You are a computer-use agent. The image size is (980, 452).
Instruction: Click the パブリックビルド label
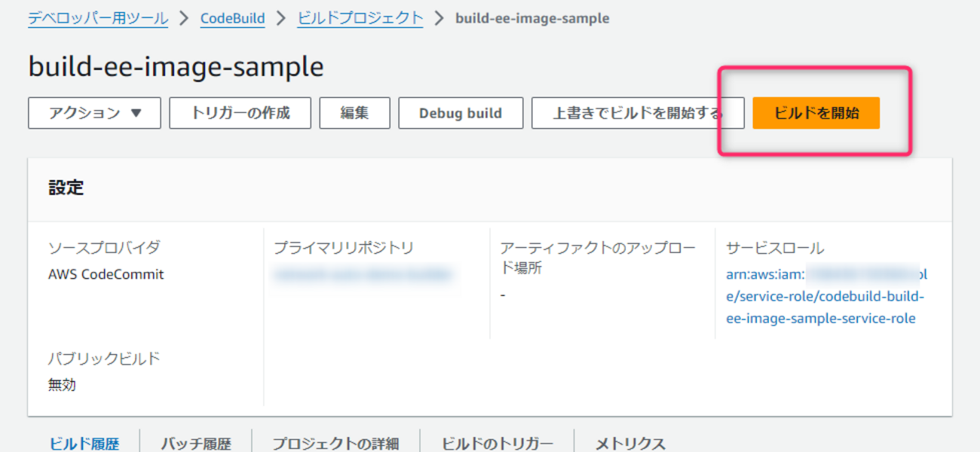104,359
